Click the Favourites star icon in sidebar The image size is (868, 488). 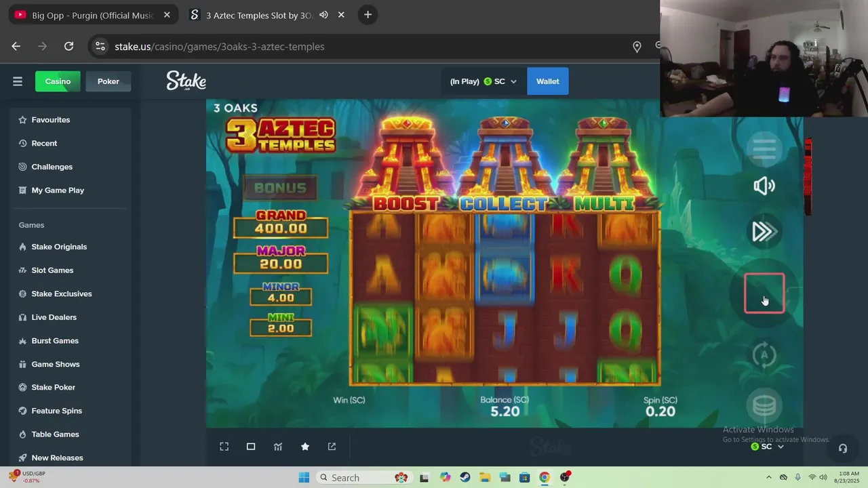click(23, 120)
